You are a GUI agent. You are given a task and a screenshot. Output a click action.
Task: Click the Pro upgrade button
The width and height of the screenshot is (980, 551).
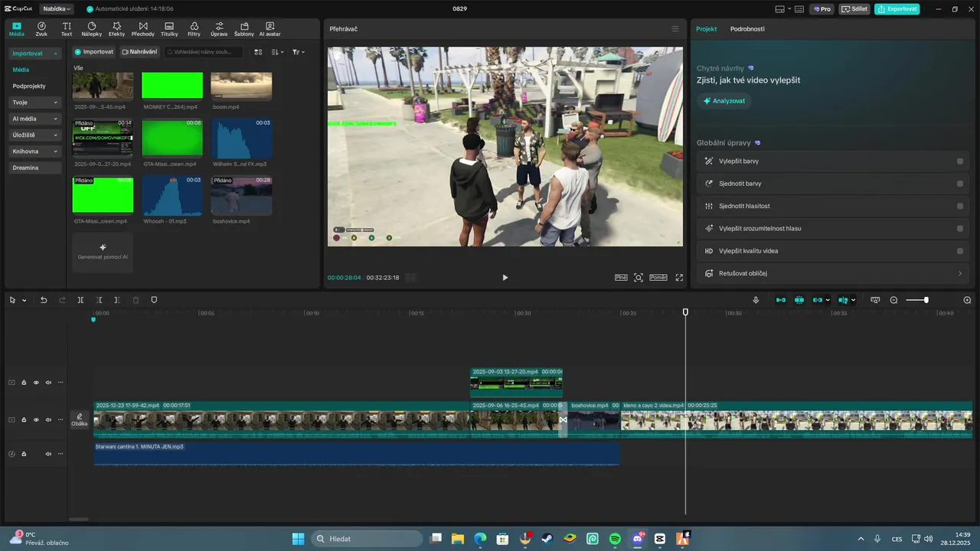[x=822, y=9]
